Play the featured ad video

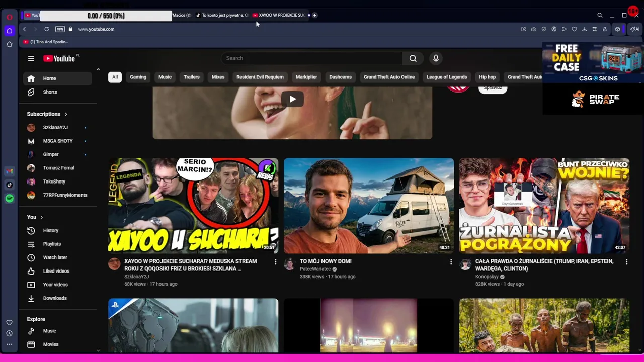point(292,99)
